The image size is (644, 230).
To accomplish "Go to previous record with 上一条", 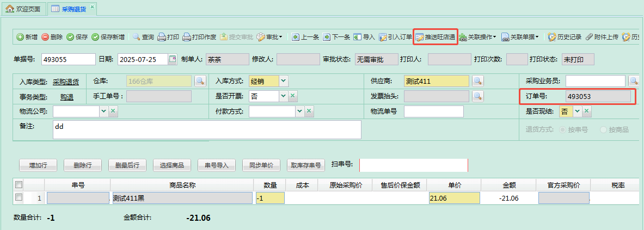I will 296,37.
